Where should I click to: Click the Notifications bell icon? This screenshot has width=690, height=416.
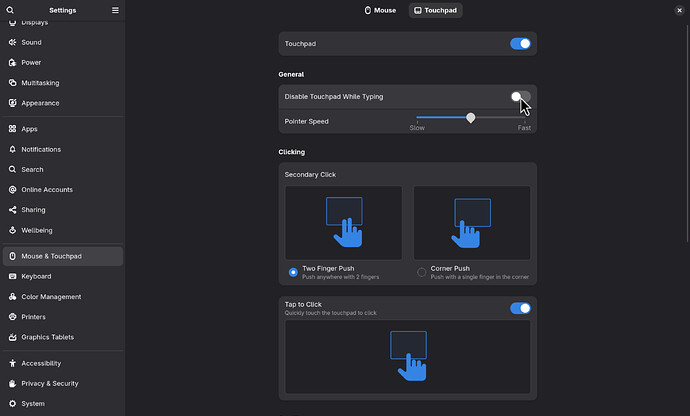pos(12,149)
